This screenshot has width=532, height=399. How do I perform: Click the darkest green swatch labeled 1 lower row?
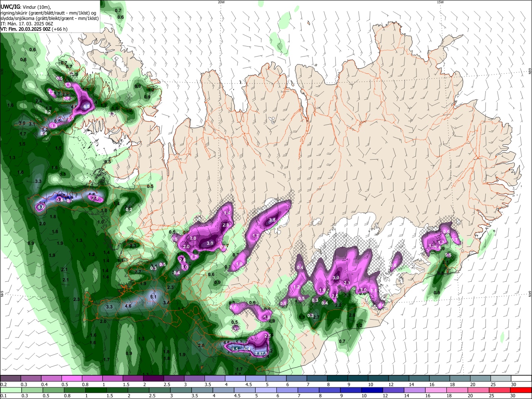pos(96,390)
